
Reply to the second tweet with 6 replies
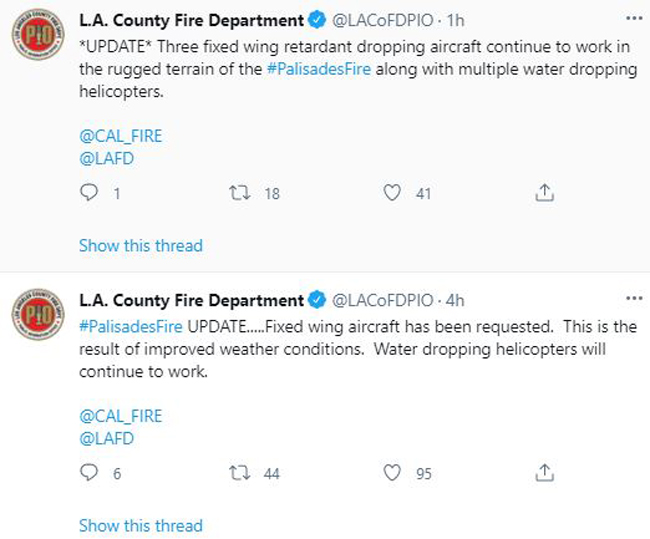click(x=89, y=473)
